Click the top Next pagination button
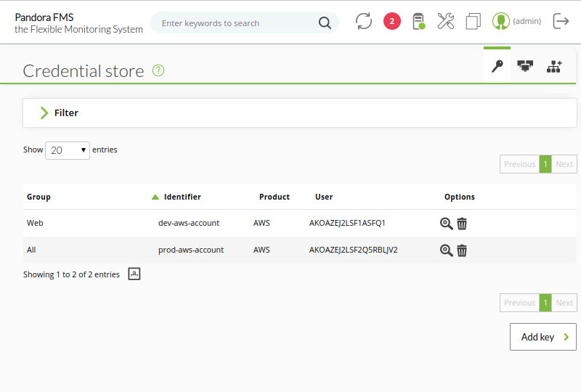 [564, 164]
